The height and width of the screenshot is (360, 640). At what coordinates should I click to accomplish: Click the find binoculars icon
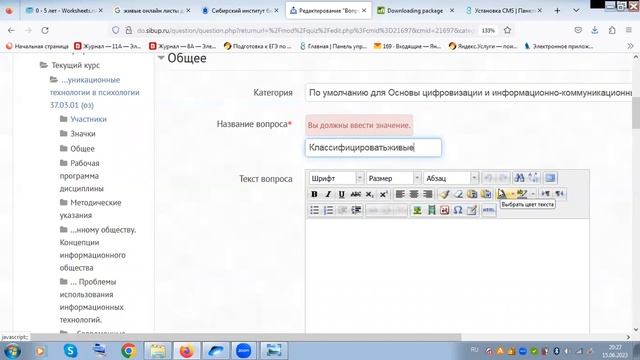(x=519, y=178)
